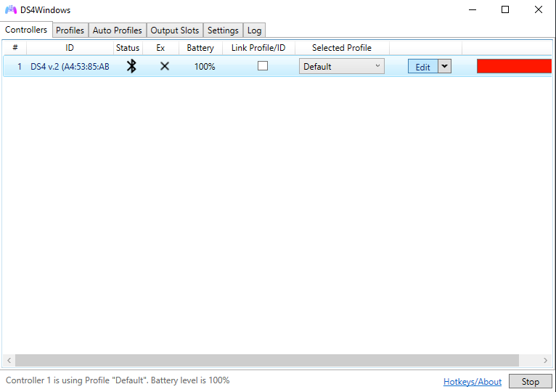Image resolution: width=556 pixels, height=392 pixels.
Task: Click the Ex column header
Action: point(160,48)
